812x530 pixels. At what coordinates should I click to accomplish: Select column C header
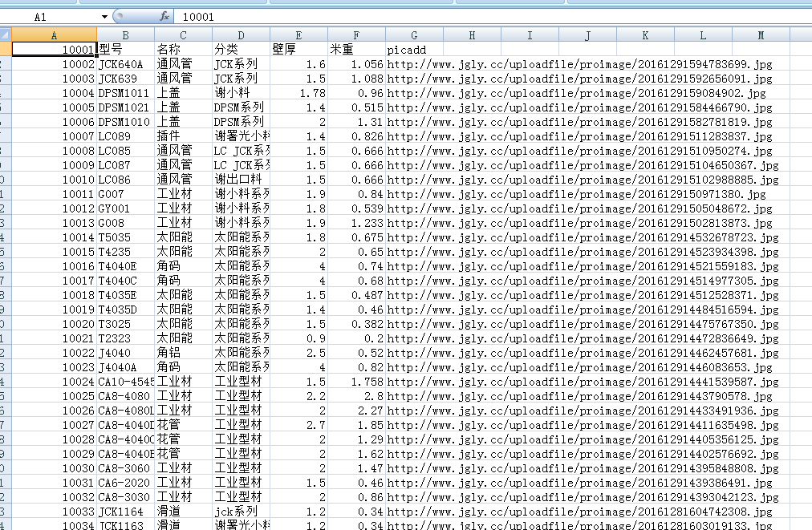pyautogui.click(x=183, y=35)
